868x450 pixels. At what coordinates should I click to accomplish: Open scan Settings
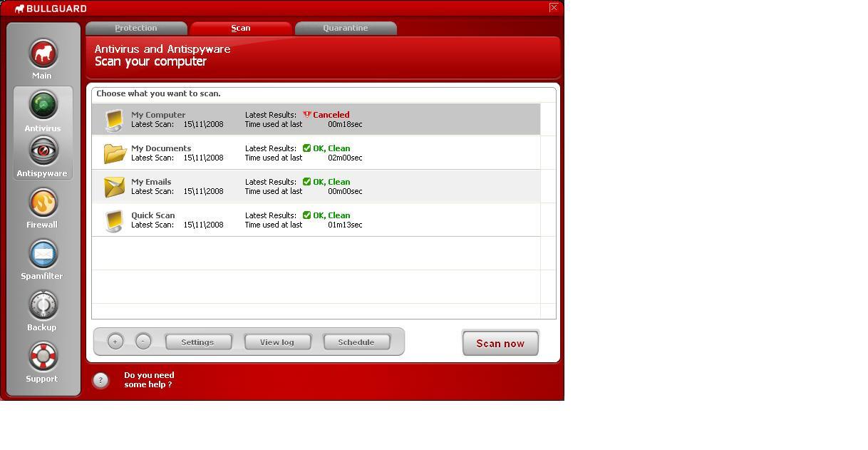[198, 342]
